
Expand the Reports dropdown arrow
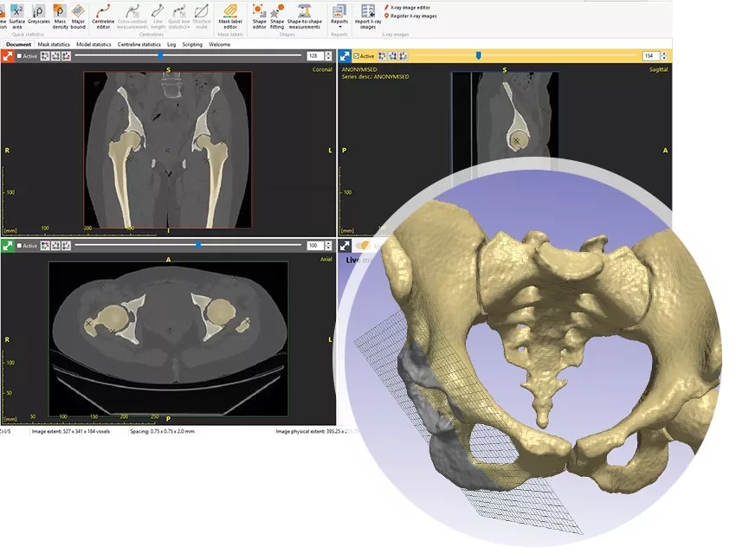339,24
